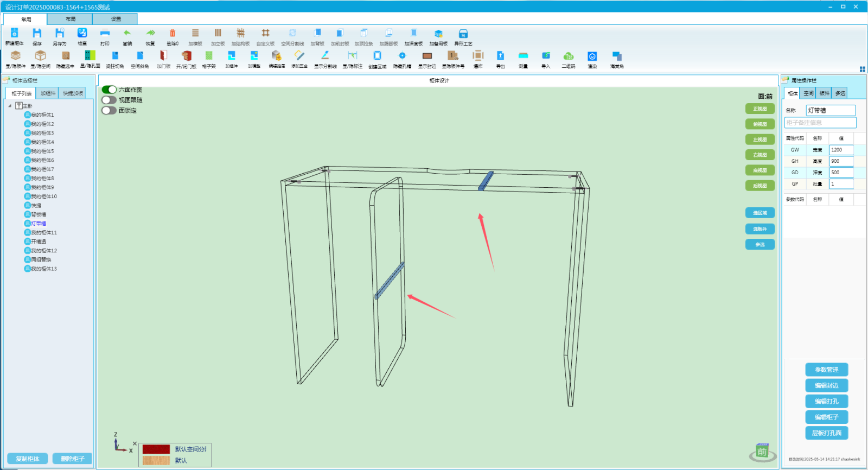Open the 加组件 tab in cabinet panel
Image resolution: width=868 pixels, height=470 pixels.
coord(48,93)
